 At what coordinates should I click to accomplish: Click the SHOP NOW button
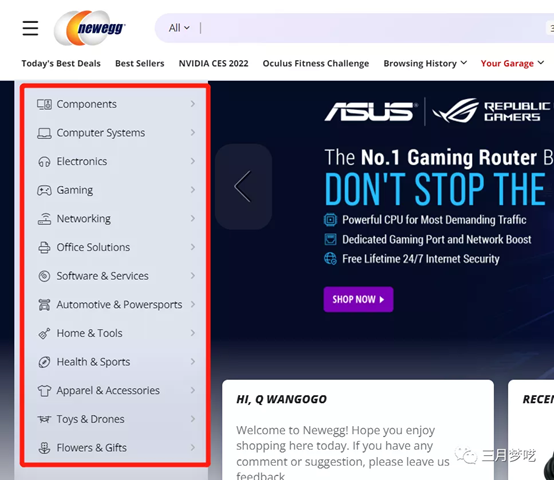pyautogui.click(x=358, y=300)
